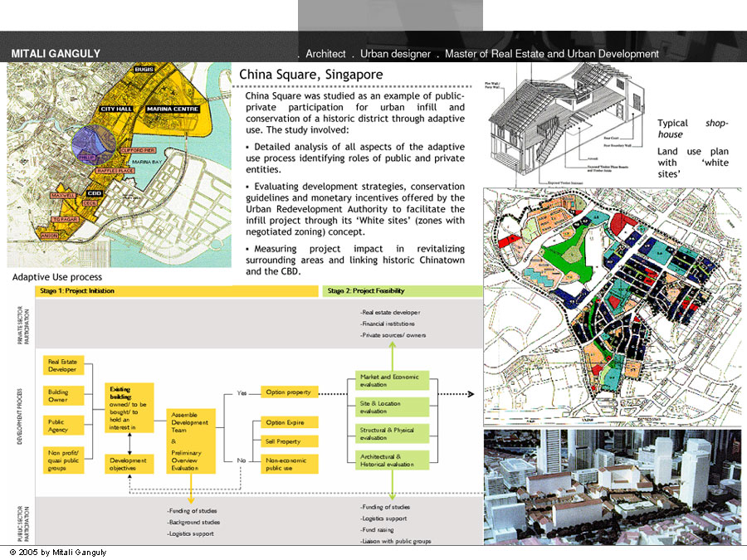This screenshot has width=747, height=560.
Task: Select the 'Urban designer' header label
Action: tap(395, 54)
